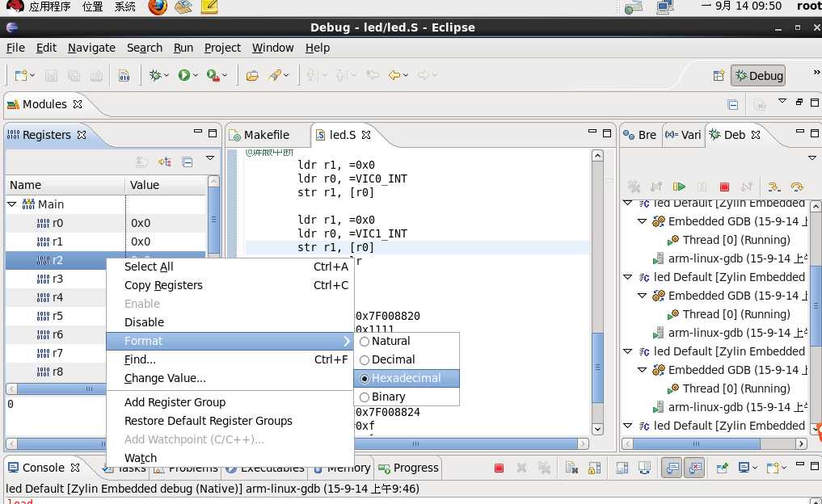Choose Add Register Group entry
Image resolution: width=822 pixels, height=504 pixels.
(230, 402)
